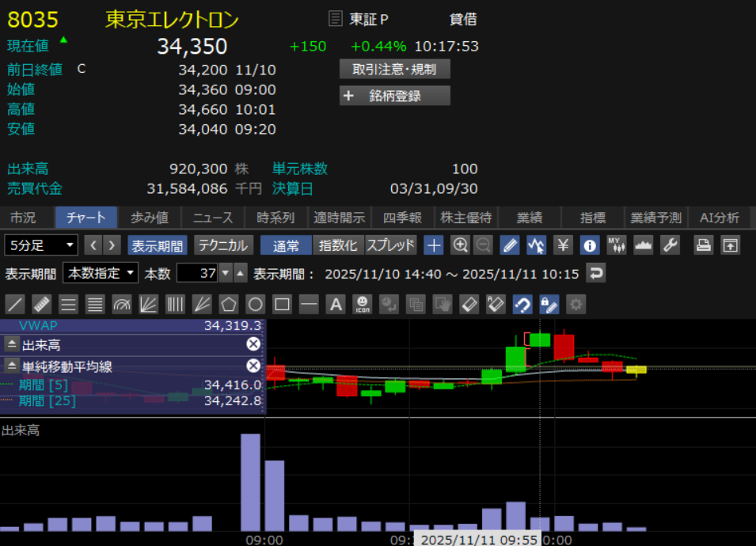Toggle the drawing lock pencil icon

(549, 304)
